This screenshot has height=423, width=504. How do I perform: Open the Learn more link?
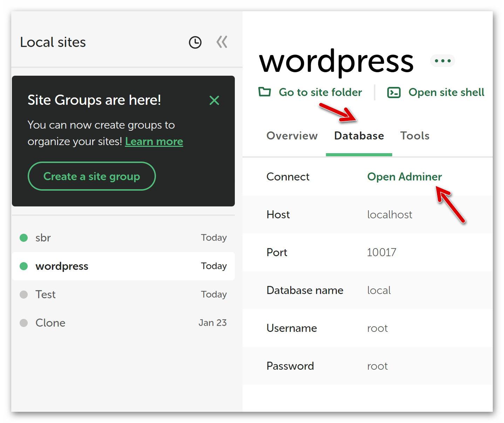coord(154,141)
